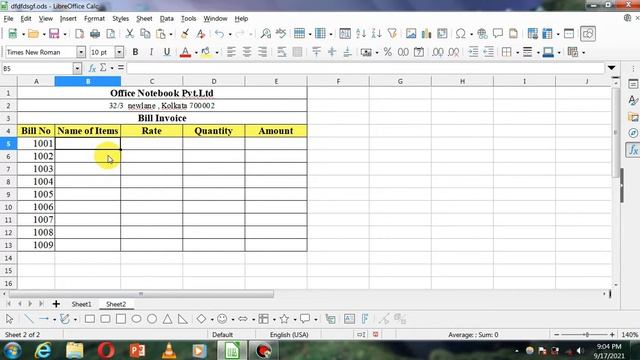Open Find and Replace icon
Screen dimensions: 640x360
266,33
